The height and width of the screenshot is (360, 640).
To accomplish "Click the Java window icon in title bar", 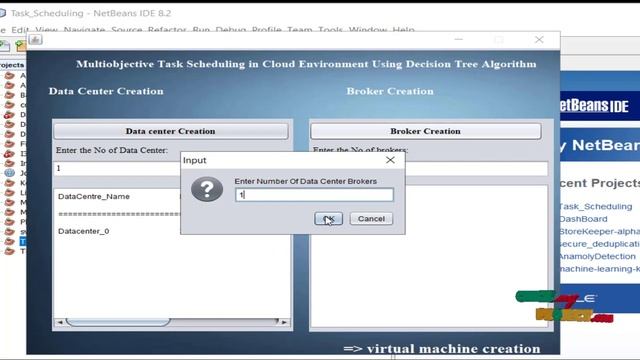I will tap(35, 40).
